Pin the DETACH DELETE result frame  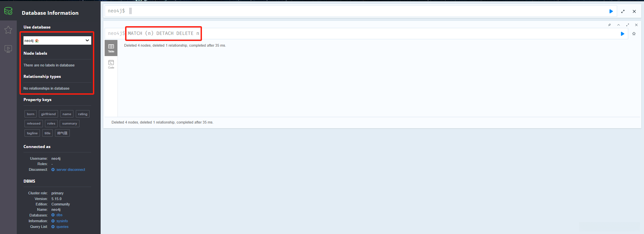coord(609,25)
